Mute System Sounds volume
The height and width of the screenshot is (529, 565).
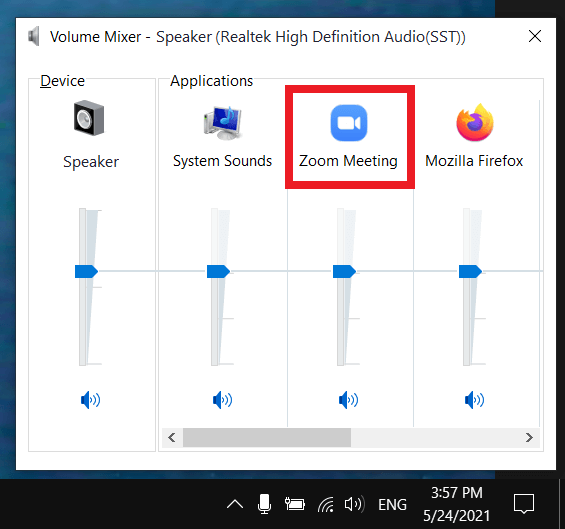(222, 400)
